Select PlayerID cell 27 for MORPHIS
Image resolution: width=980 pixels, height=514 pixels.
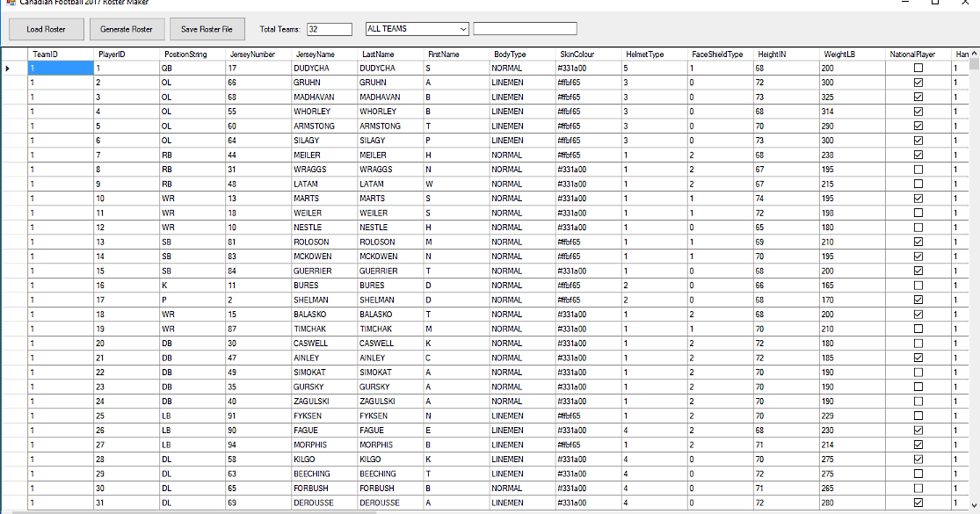127,445
